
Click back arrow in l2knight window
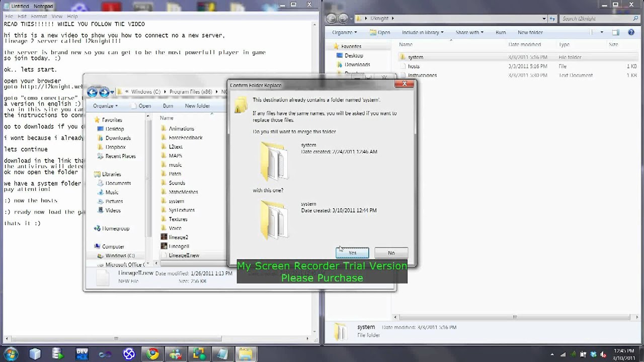[331, 19]
